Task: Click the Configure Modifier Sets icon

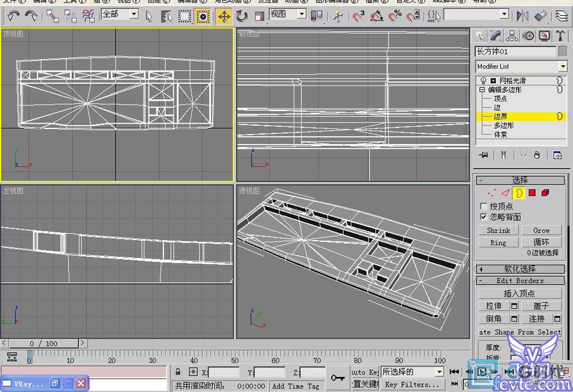Action: pyautogui.click(x=557, y=155)
